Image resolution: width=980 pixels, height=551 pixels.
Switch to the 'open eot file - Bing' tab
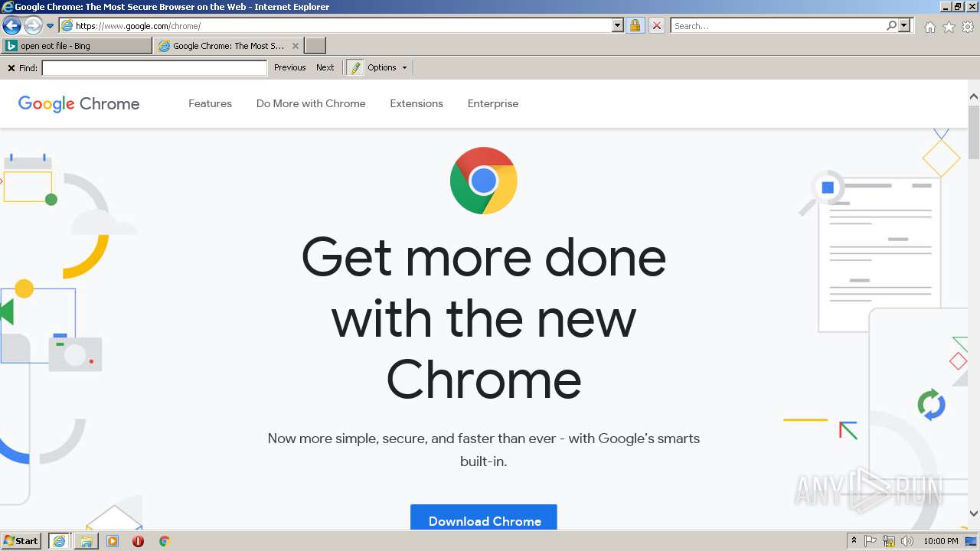77,46
